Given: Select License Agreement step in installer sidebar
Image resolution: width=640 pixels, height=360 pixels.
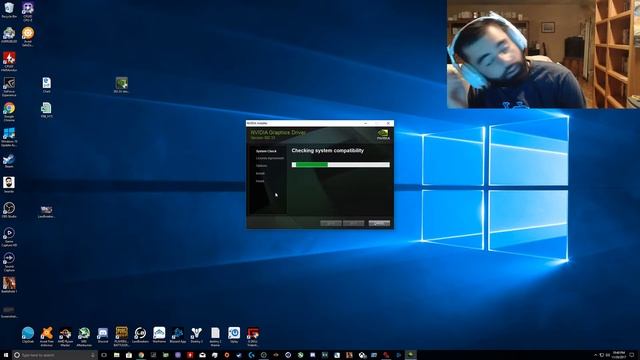Looking at the screenshot, I should pos(270,158).
